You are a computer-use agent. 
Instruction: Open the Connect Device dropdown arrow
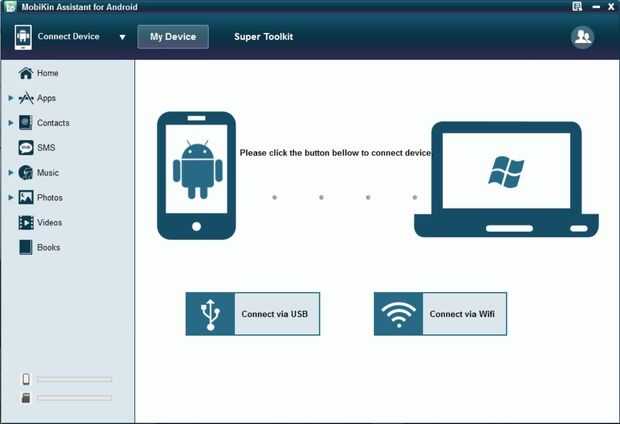(x=123, y=37)
